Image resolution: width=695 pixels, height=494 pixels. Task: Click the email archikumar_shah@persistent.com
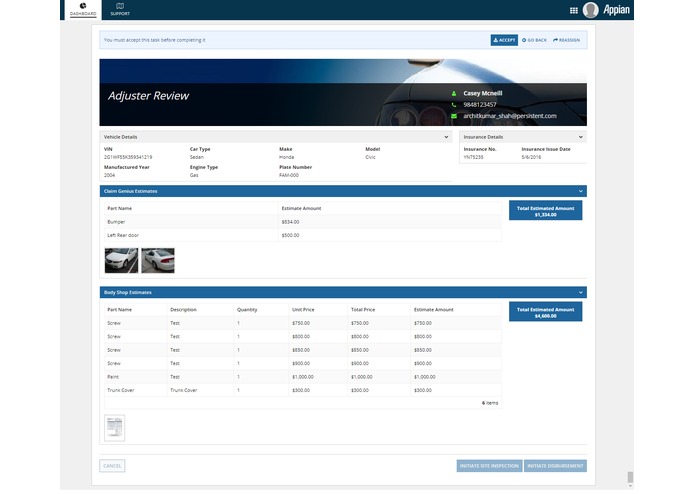click(x=510, y=116)
